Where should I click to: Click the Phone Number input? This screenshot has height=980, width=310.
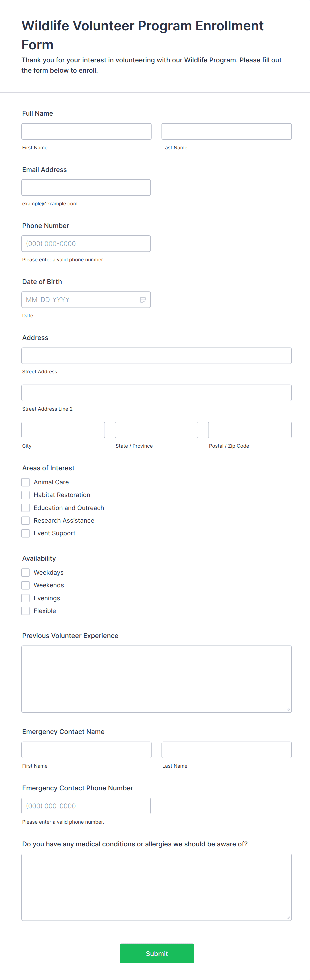coord(86,243)
